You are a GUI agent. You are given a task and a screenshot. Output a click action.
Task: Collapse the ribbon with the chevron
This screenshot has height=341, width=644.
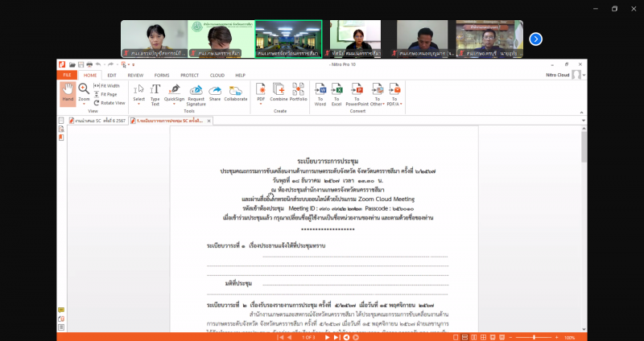tap(581, 113)
